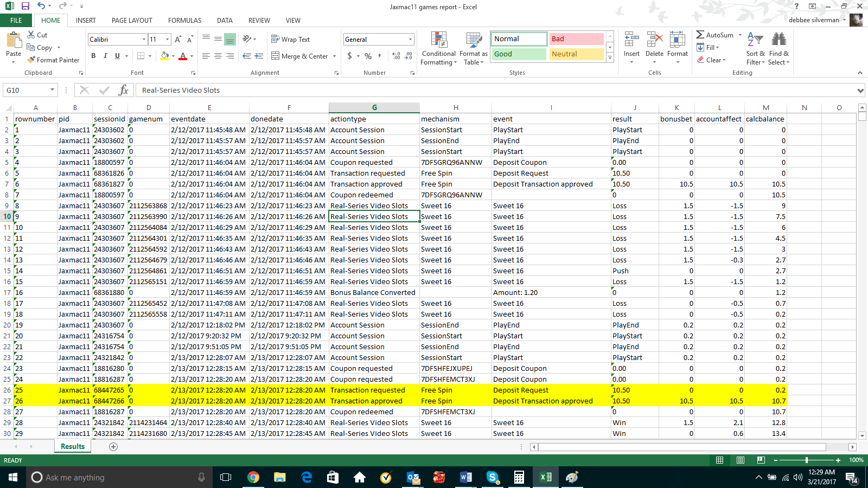Click the formula bar input field
Screen dimensions: 868x488
(x=496, y=90)
